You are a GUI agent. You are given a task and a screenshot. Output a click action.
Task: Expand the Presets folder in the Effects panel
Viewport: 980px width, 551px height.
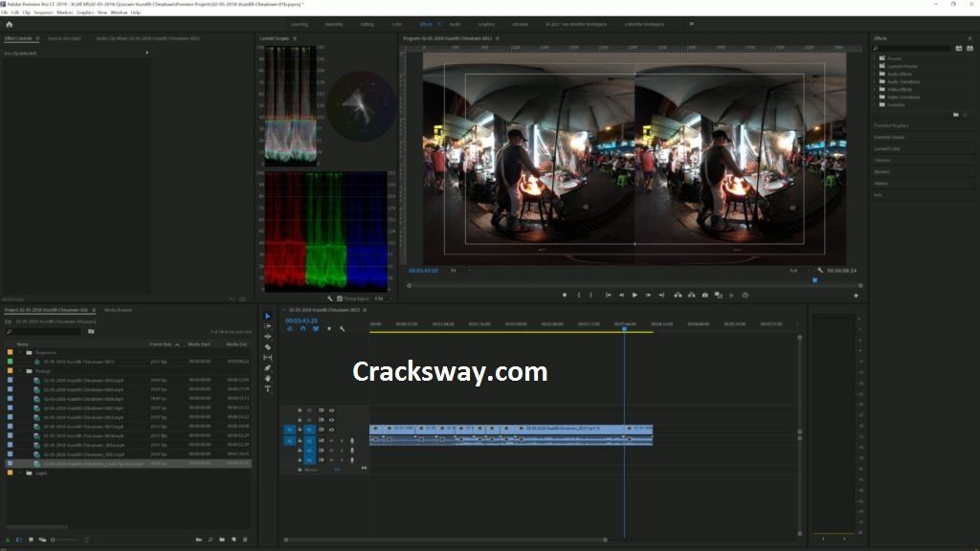click(875, 58)
